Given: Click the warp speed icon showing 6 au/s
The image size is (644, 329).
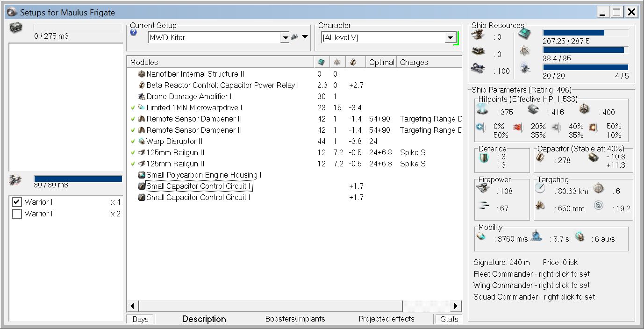Looking at the screenshot, I should pos(580,236).
